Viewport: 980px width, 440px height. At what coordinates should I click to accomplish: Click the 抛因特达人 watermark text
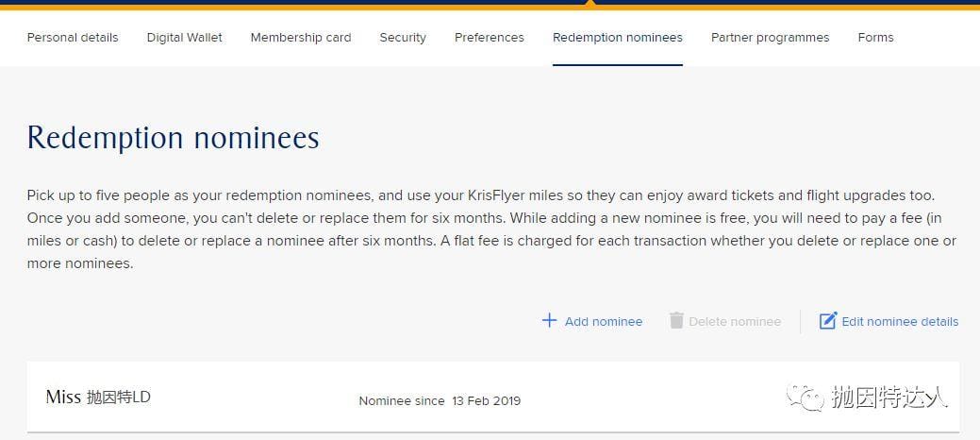click(890, 398)
